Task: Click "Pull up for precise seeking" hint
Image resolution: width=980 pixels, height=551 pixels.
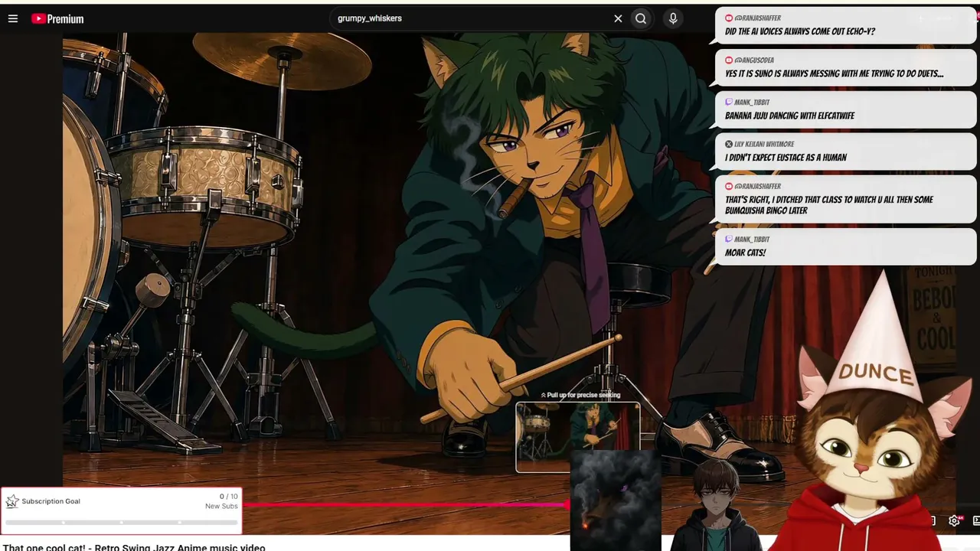Action: pyautogui.click(x=580, y=395)
